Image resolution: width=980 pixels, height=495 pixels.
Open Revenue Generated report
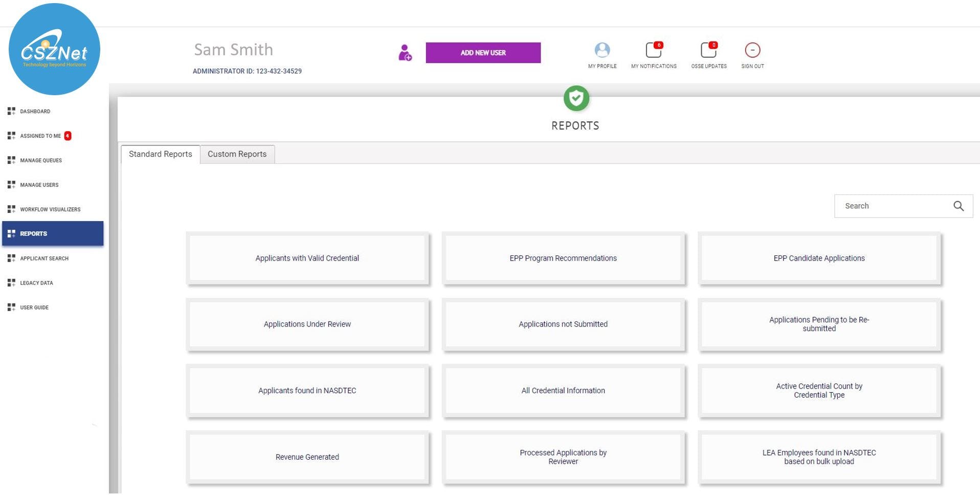[x=307, y=457]
